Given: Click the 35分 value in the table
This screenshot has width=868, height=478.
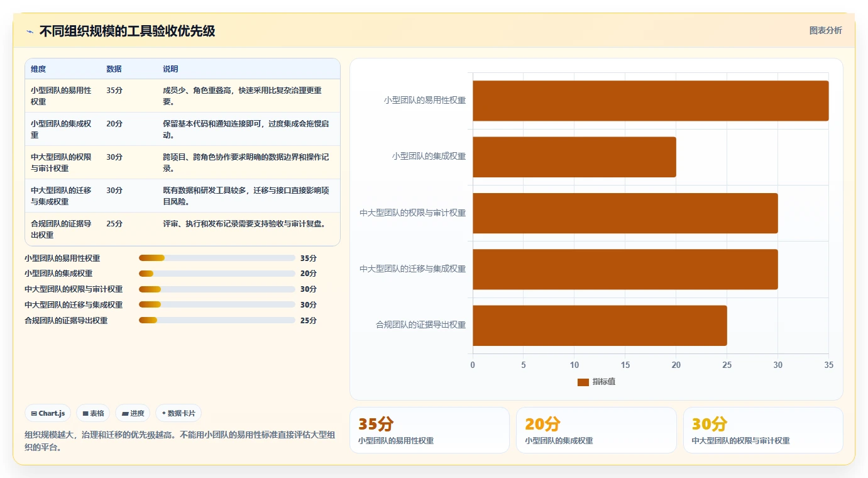Looking at the screenshot, I should point(114,91).
